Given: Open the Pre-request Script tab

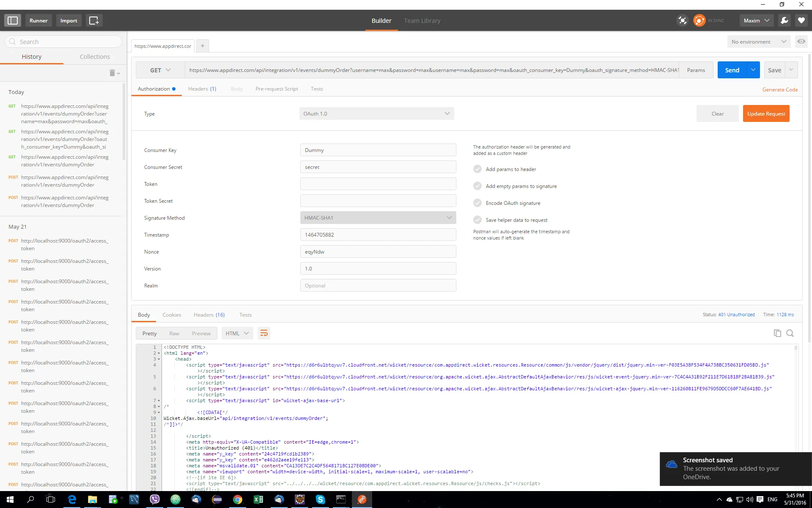Looking at the screenshot, I should pyautogui.click(x=277, y=89).
